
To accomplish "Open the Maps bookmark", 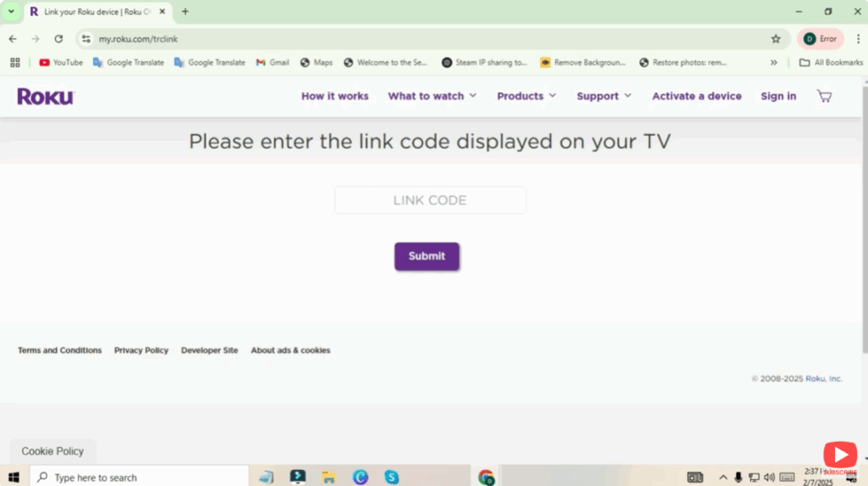I will [317, 63].
